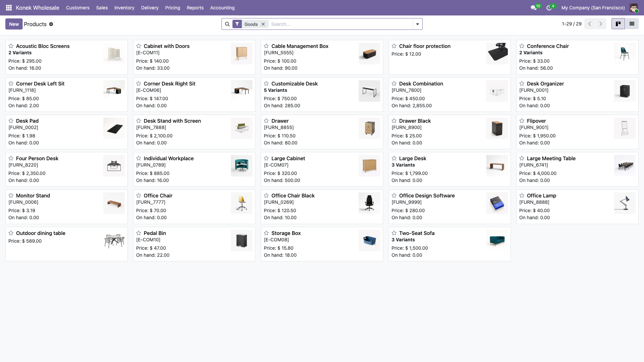Viewport: 644px width, 362px height.
Task: Switch to list view icon
Action: point(632,24)
